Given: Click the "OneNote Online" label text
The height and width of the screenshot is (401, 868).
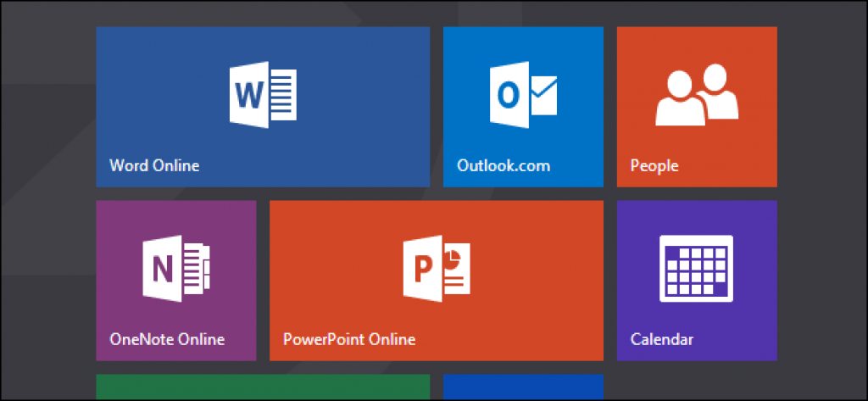Looking at the screenshot, I should (x=167, y=339).
